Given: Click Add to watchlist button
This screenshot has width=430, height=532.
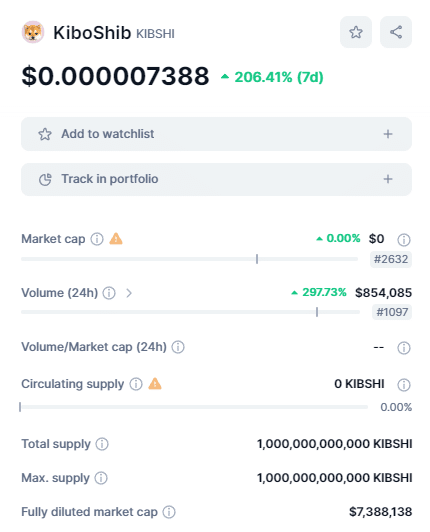Looking at the screenshot, I should (217, 134).
